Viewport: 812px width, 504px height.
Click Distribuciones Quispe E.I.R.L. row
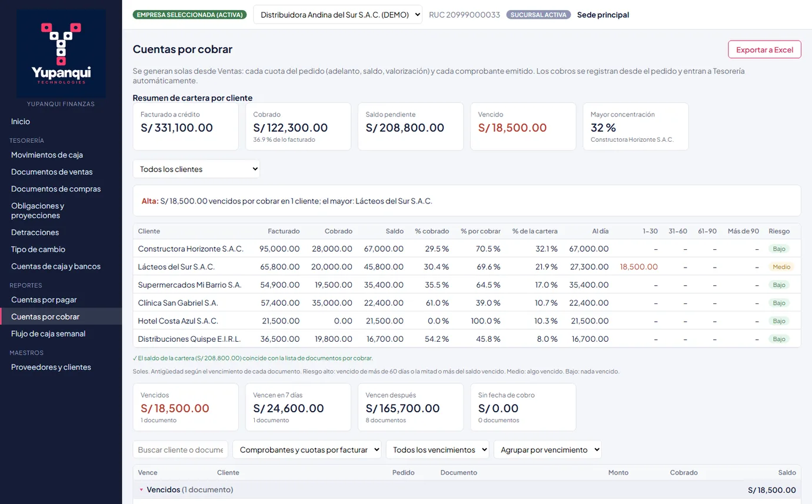click(467, 339)
